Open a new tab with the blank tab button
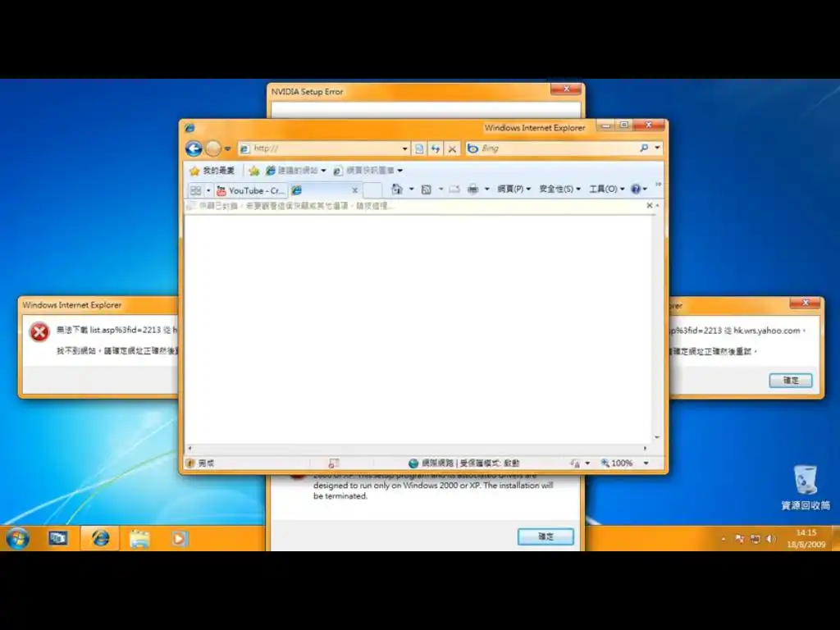The image size is (840, 630). tap(372, 190)
